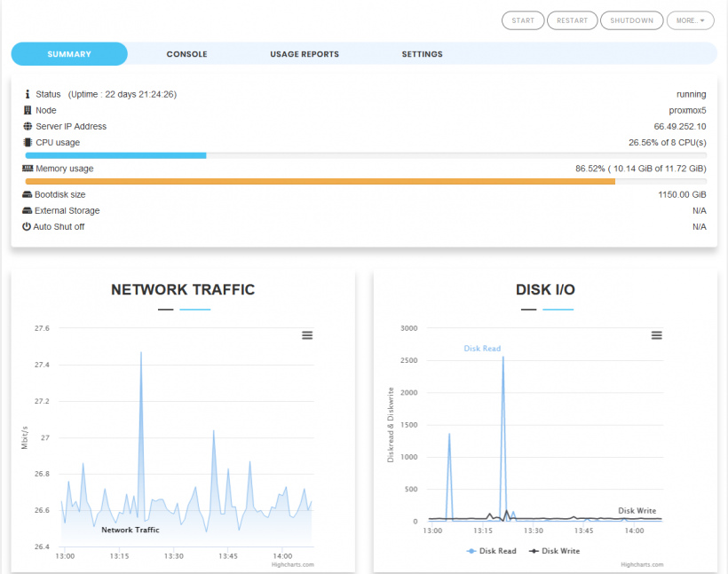Open the Usage Reports tab
Image resolution: width=728 pixels, height=574 pixels.
click(x=305, y=54)
